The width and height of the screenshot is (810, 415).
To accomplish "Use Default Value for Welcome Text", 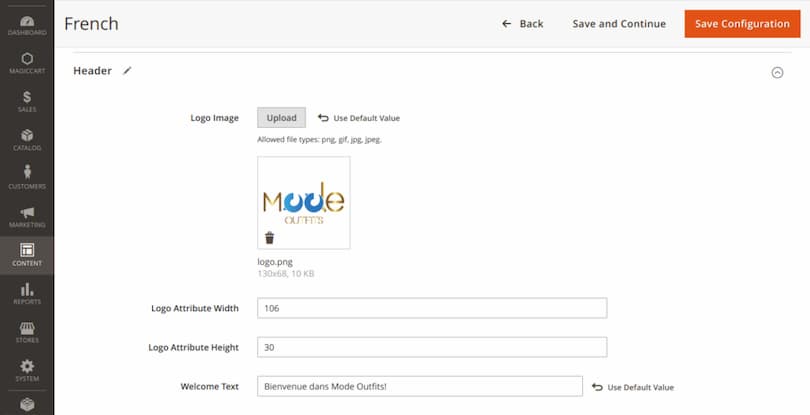I will (x=632, y=387).
